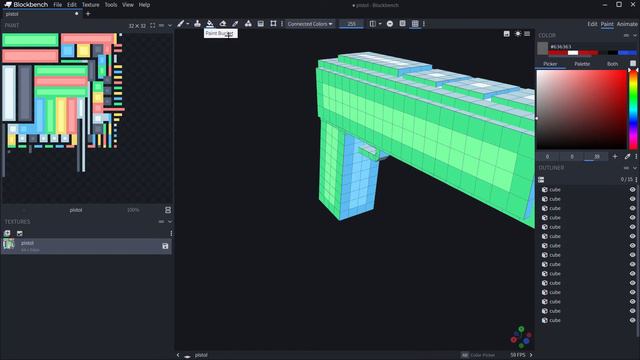
Task: Switch to Edit mode
Action: (592, 24)
